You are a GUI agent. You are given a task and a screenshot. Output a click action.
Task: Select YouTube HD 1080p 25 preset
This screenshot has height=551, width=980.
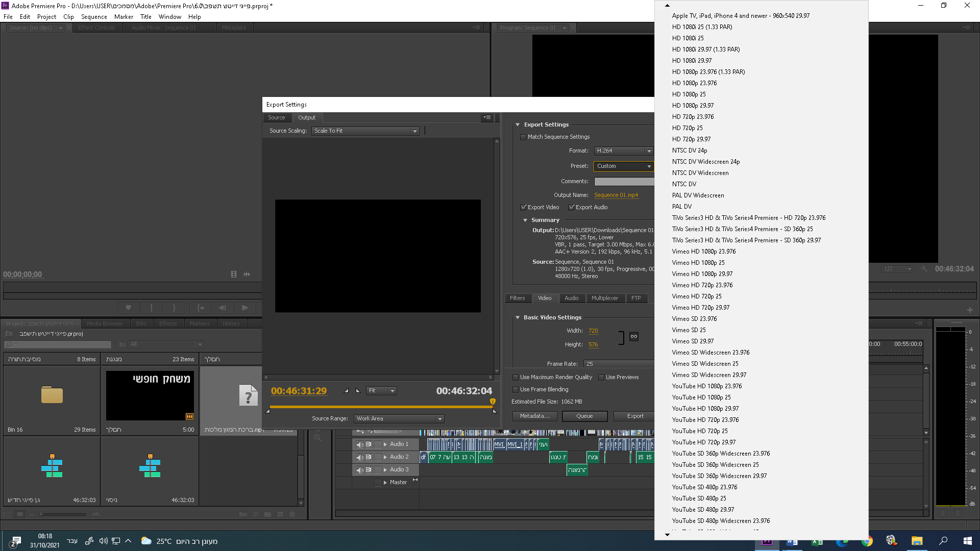tap(701, 397)
